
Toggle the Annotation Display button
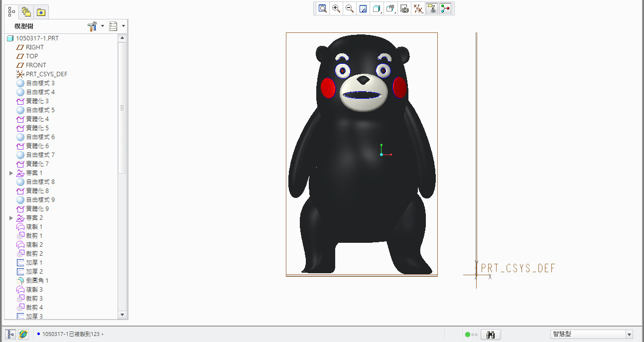tap(432, 8)
